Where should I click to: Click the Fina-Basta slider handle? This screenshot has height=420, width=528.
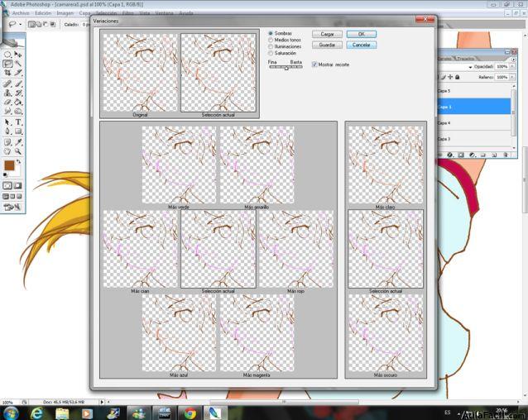pos(286,68)
